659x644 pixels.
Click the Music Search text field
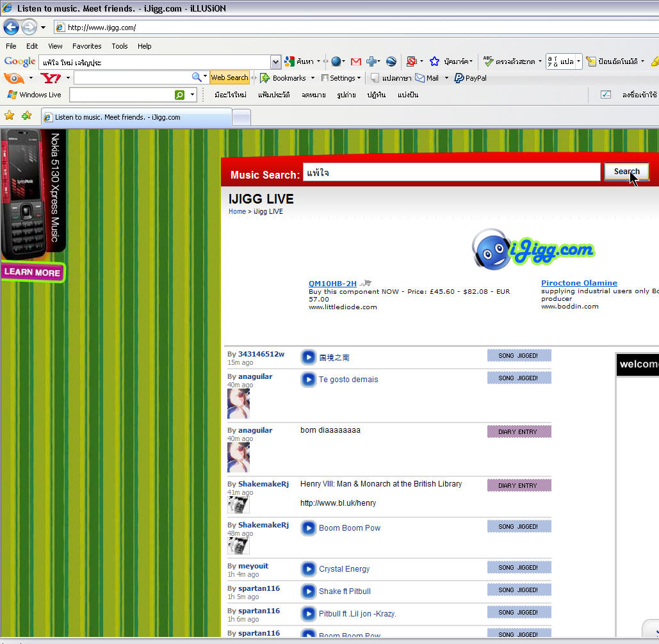click(x=452, y=172)
